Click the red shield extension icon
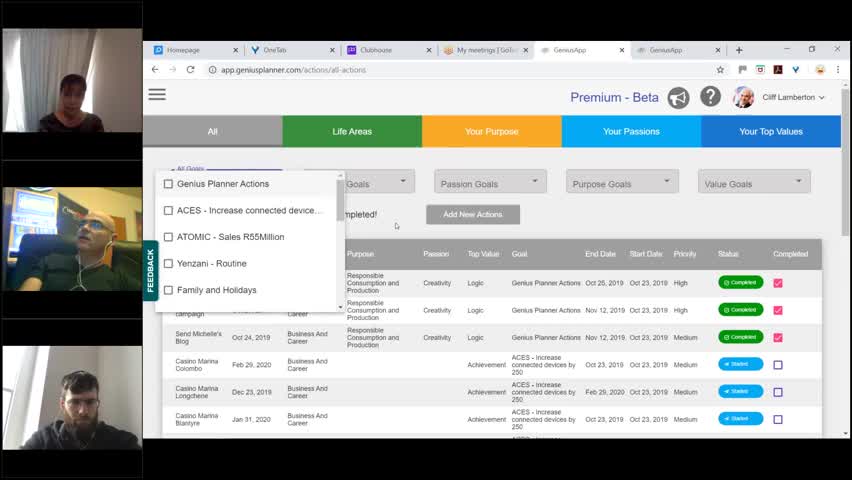Screen dimensions: 852x480 coord(760,70)
